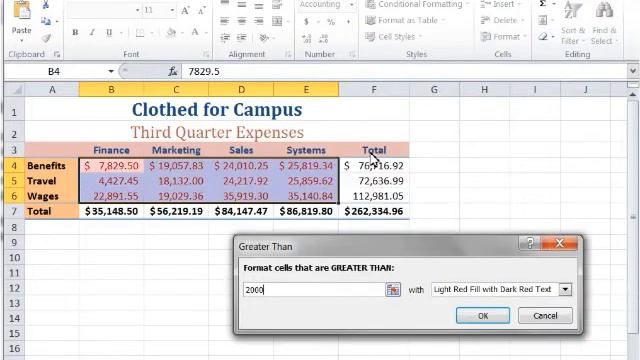Click the Name Box showing B4
640x360 pixels.
54,71
